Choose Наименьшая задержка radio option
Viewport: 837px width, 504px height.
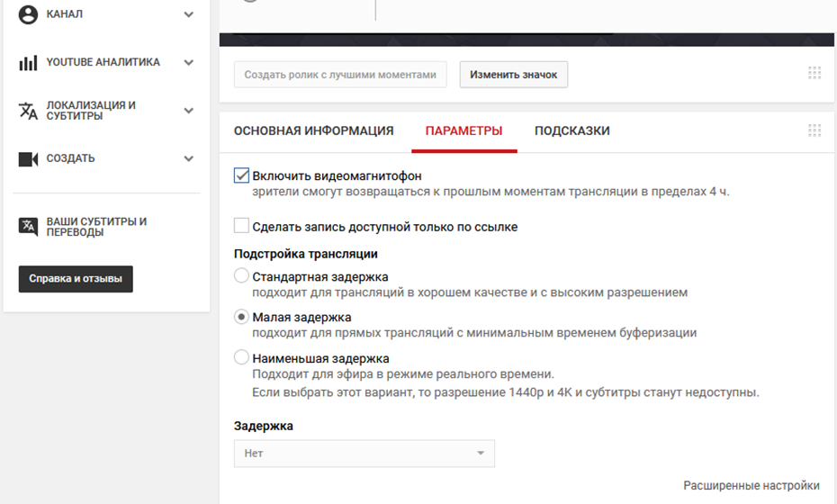[x=241, y=357]
